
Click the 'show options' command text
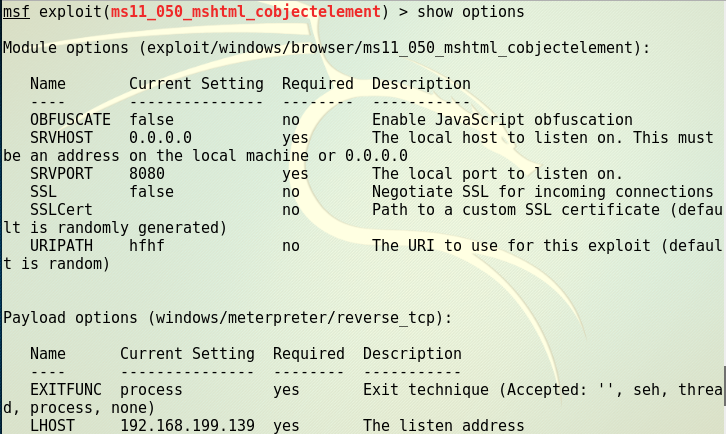coord(470,12)
